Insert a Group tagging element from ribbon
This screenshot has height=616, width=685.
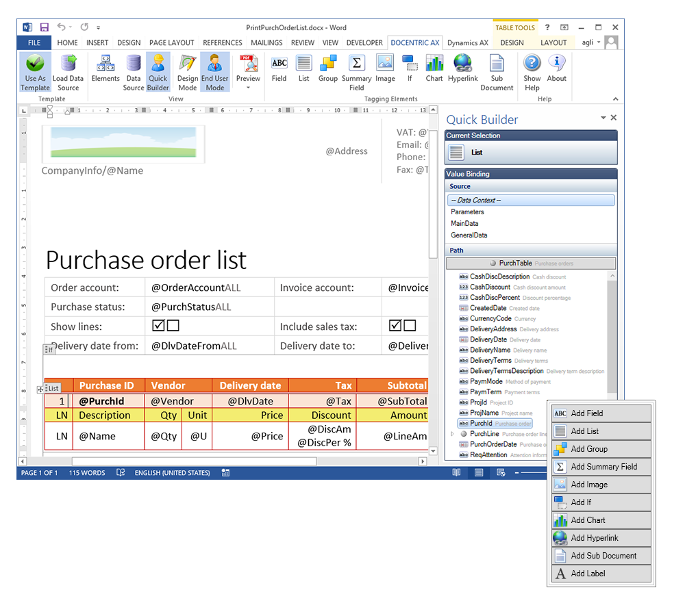pyautogui.click(x=327, y=68)
